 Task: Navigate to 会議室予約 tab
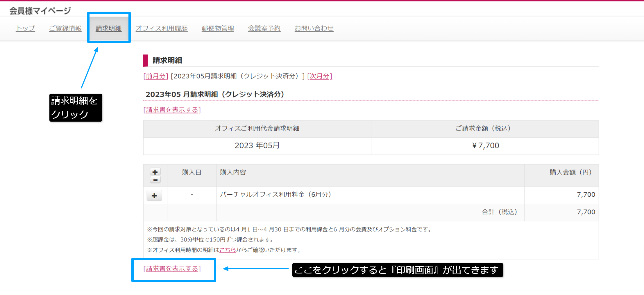click(x=264, y=28)
